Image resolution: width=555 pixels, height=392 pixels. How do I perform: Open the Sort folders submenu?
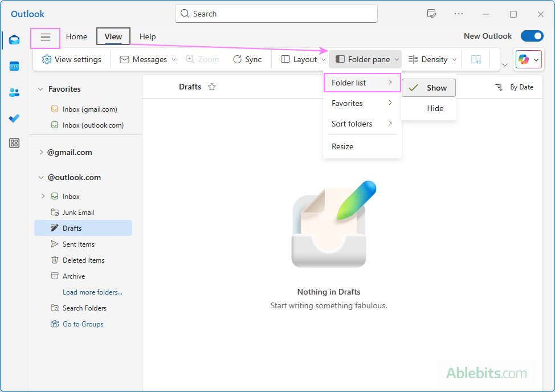(x=362, y=124)
